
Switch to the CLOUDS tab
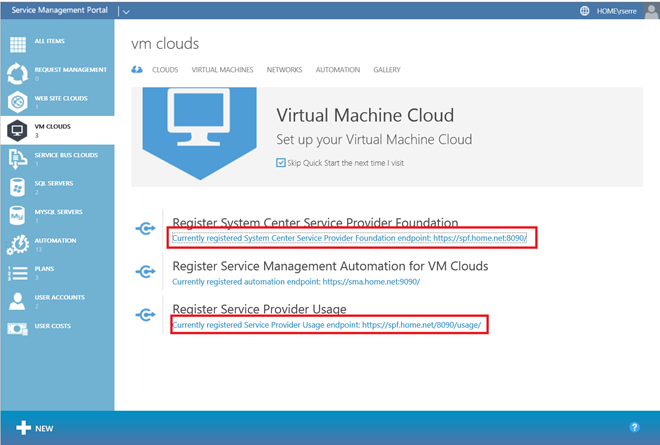click(165, 70)
